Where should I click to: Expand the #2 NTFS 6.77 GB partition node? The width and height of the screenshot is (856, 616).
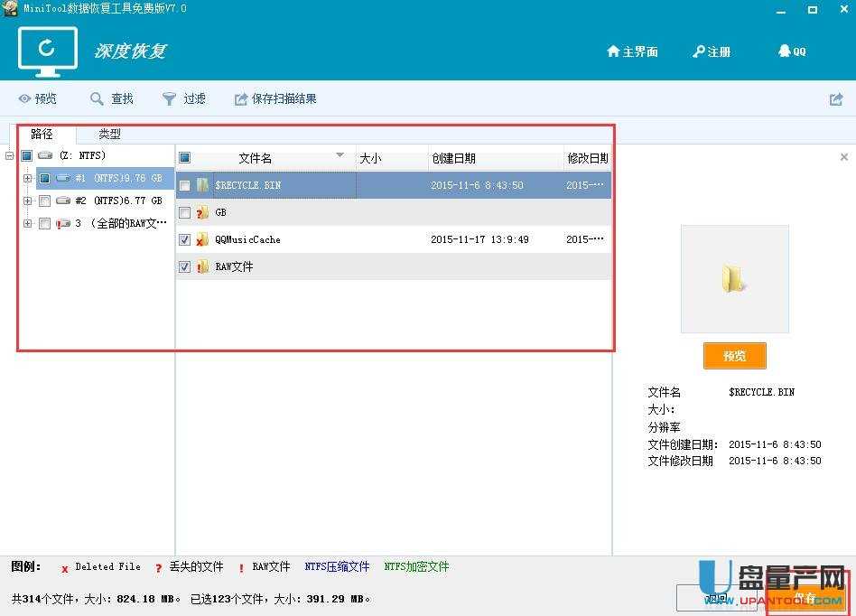pyautogui.click(x=27, y=201)
